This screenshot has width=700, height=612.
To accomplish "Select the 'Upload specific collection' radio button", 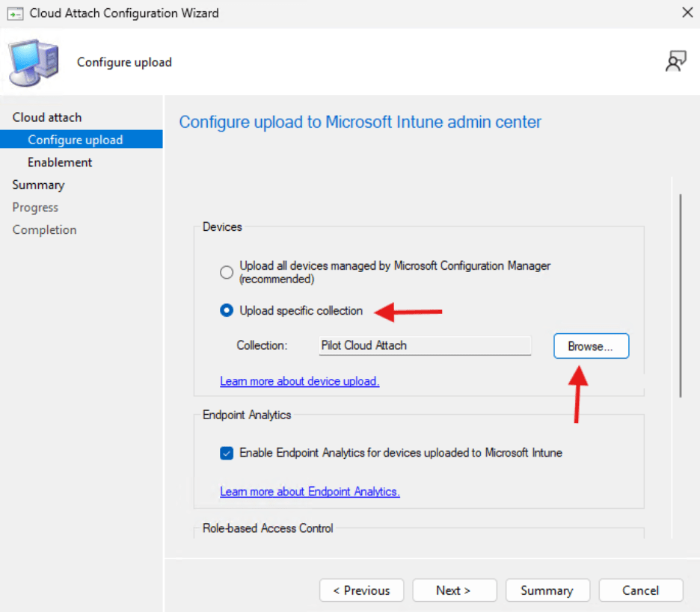I will [x=227, y=311].
